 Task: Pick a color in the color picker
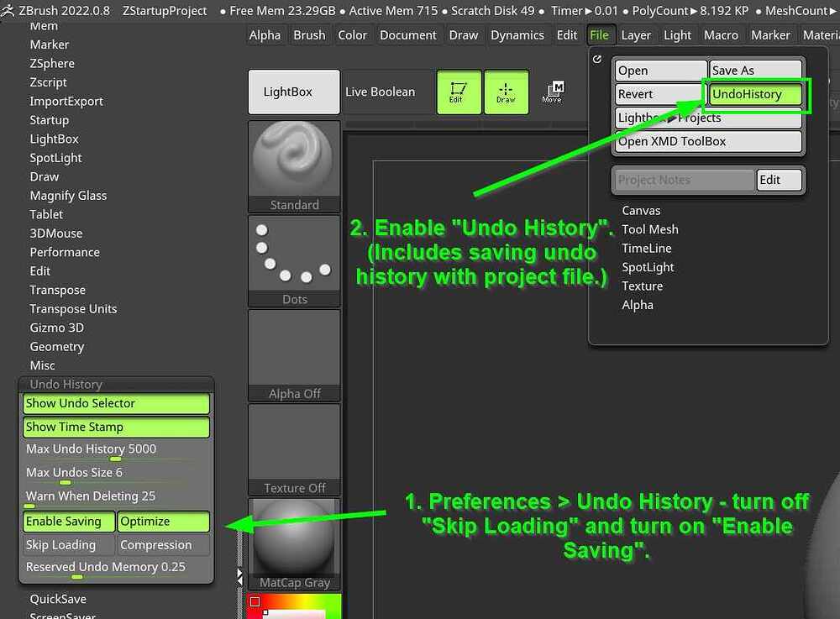point(294,606)
